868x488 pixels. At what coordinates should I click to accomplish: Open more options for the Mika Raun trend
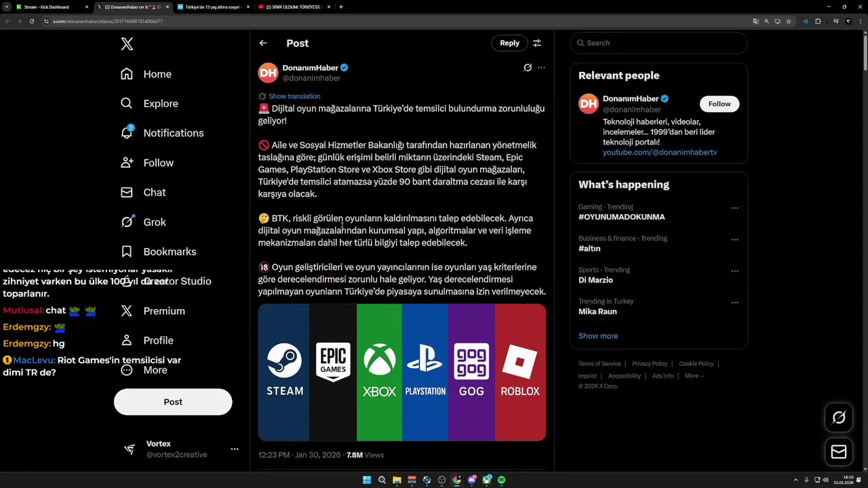coord(734,302)
